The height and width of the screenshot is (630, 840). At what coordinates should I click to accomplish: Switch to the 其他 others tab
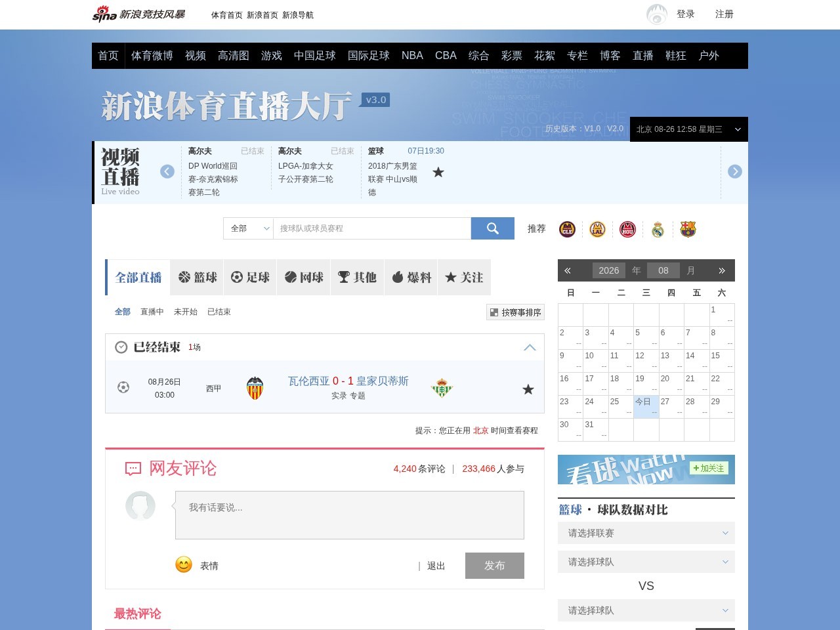click(x=357, y=278)
